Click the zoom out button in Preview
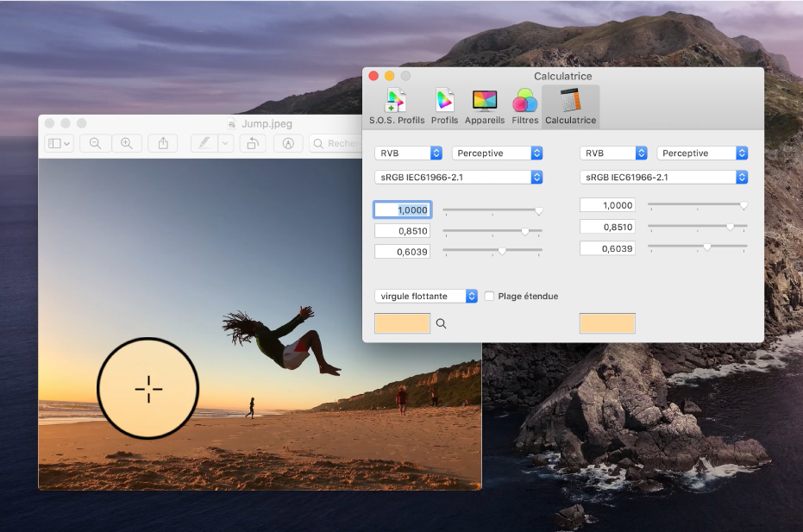This screenshot has width=803, height=532. pyautogui.click(x=96, y=144)
